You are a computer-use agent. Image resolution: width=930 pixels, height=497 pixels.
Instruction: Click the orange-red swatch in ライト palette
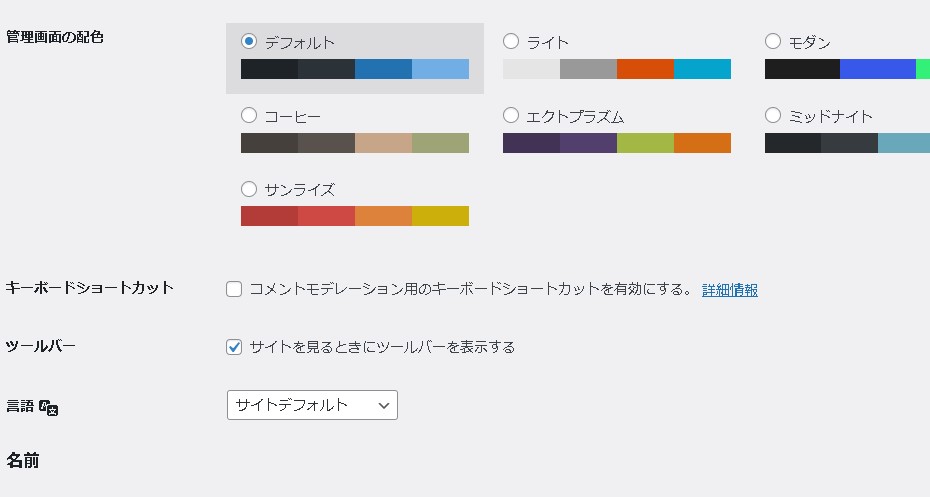tap(645, 69)
